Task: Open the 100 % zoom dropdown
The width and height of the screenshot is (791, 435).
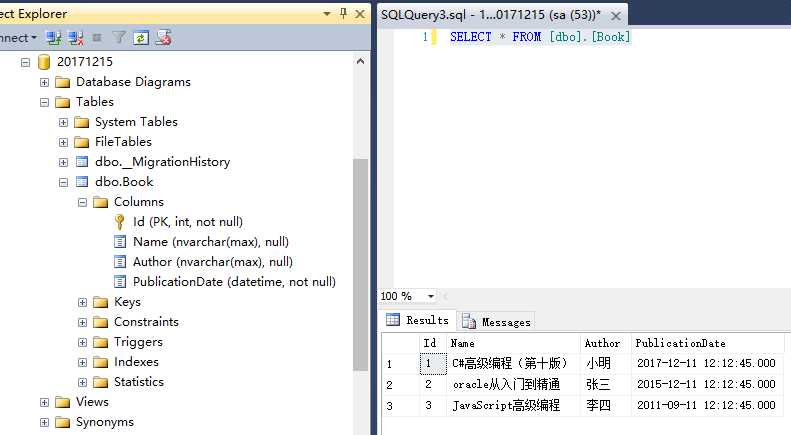Action: pyautogui.click(x=431, y=296)
